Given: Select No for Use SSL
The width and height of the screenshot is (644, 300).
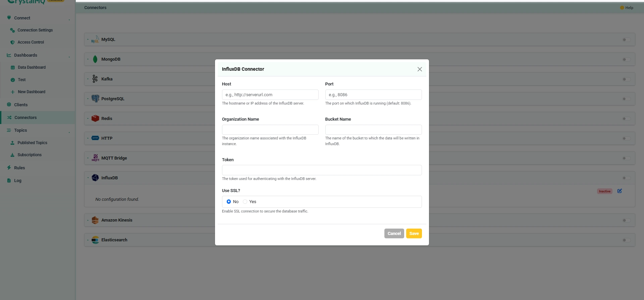Looking at the screenshot, I should (x=229, y=202).
